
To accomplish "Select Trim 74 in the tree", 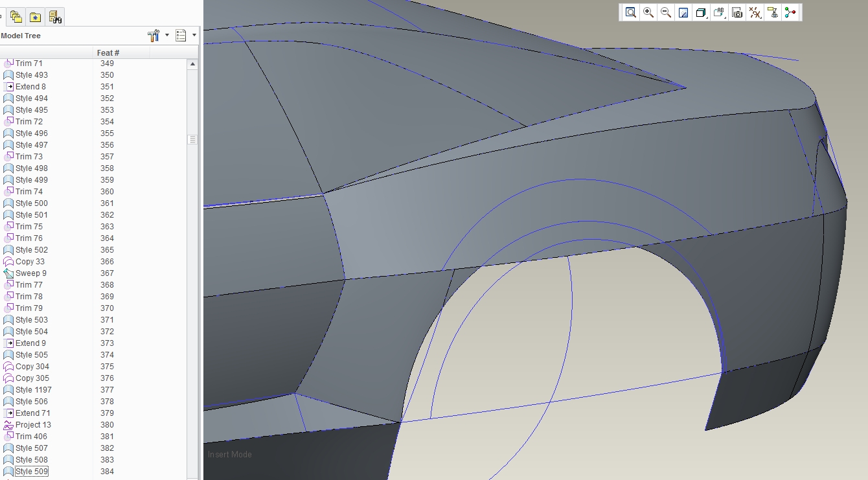I will (x=29, y=192).
